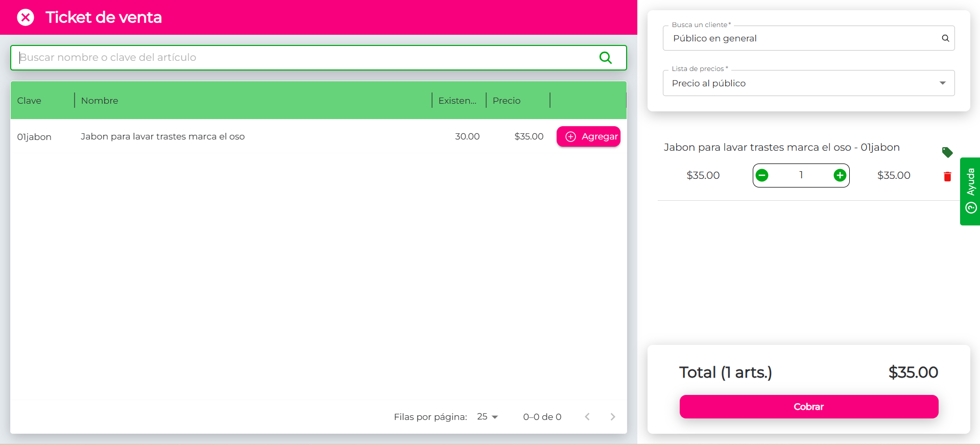Click the $35.00 total amount

tap(913, 372)
